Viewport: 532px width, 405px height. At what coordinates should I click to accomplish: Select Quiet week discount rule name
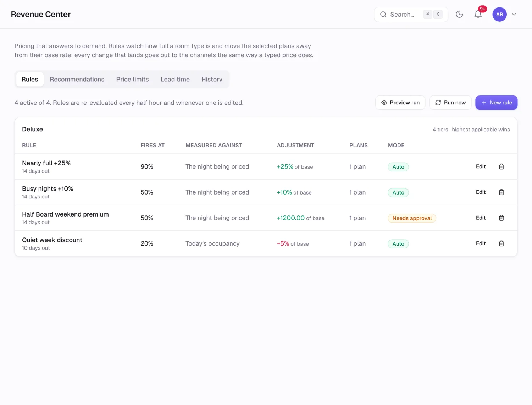click(52, 240)
